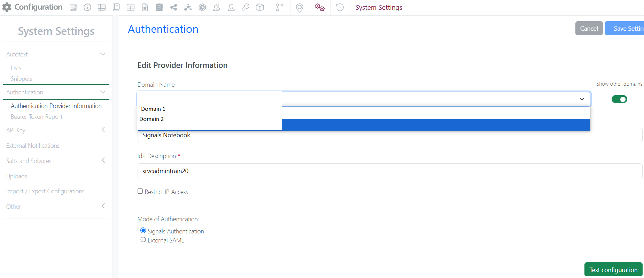Open the user groups icon
The image size is (644, 278).
pyautogui.click(x=217, y=7)
